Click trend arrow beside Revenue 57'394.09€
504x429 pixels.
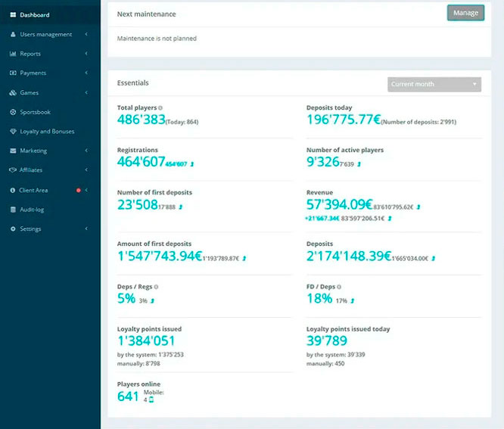418,207
